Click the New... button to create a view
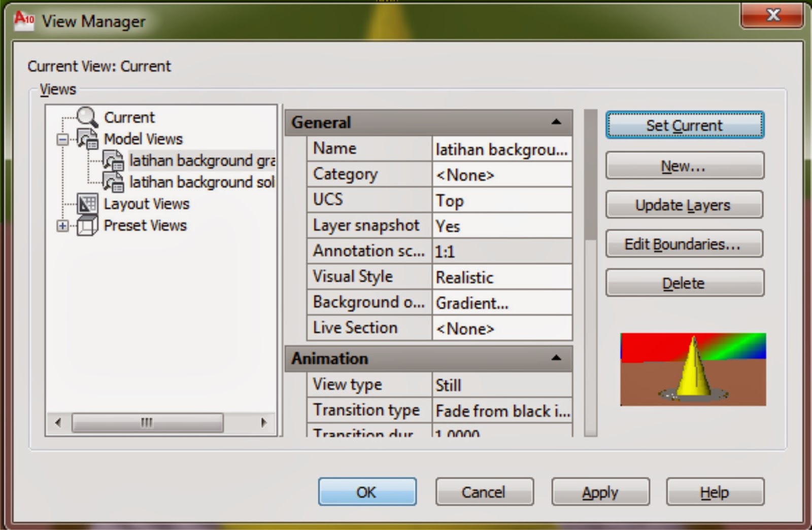This screenshot has width=812, height=530. [684, 165]
